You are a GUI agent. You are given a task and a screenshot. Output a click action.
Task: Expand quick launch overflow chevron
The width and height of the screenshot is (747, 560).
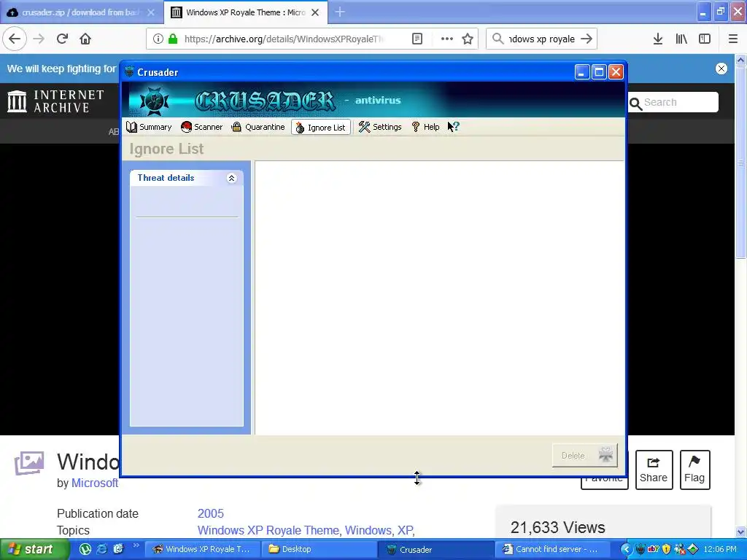pyautogui.click(x=136, y=545)
